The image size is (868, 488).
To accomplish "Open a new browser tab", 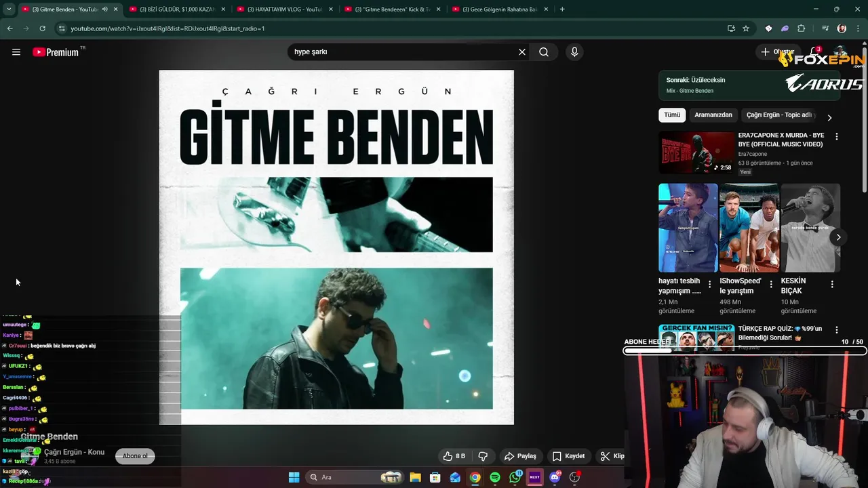I will (562, 9).
